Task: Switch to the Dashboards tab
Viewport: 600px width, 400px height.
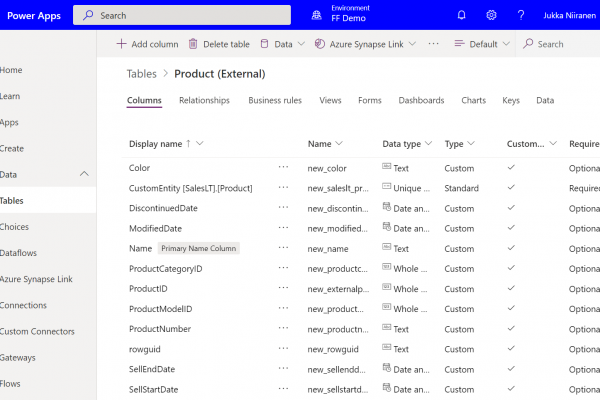Action: pos(421,100)
